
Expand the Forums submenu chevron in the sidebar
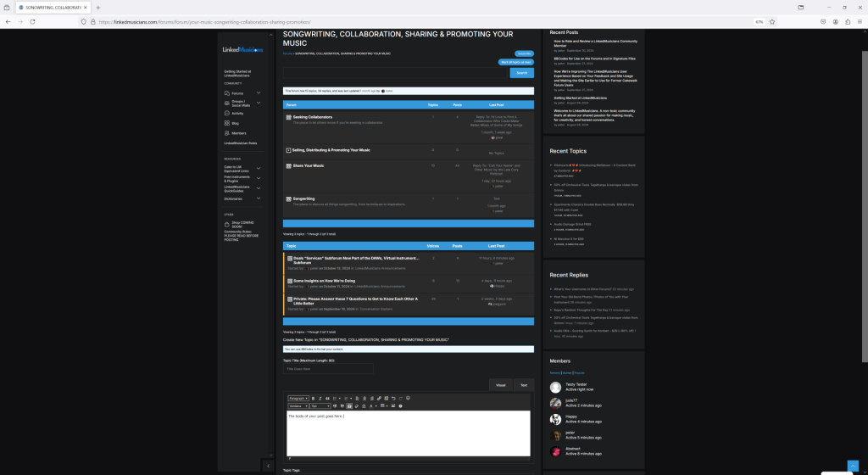(259, 92)
